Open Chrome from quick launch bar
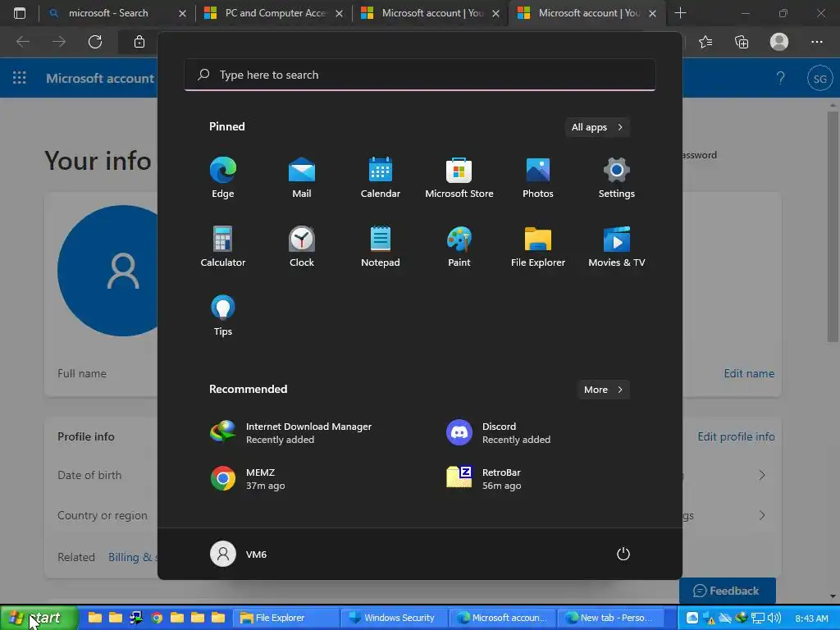 tap(157, 618)
